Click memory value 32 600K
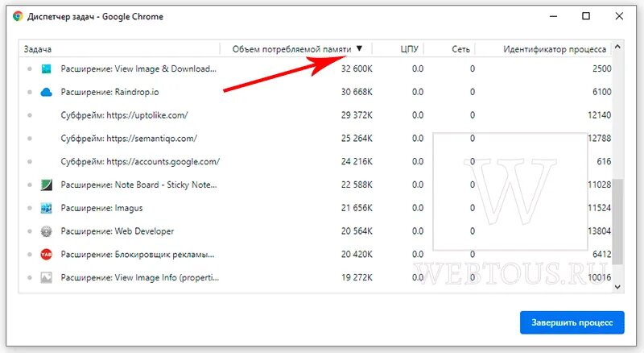 pos(357,69)
